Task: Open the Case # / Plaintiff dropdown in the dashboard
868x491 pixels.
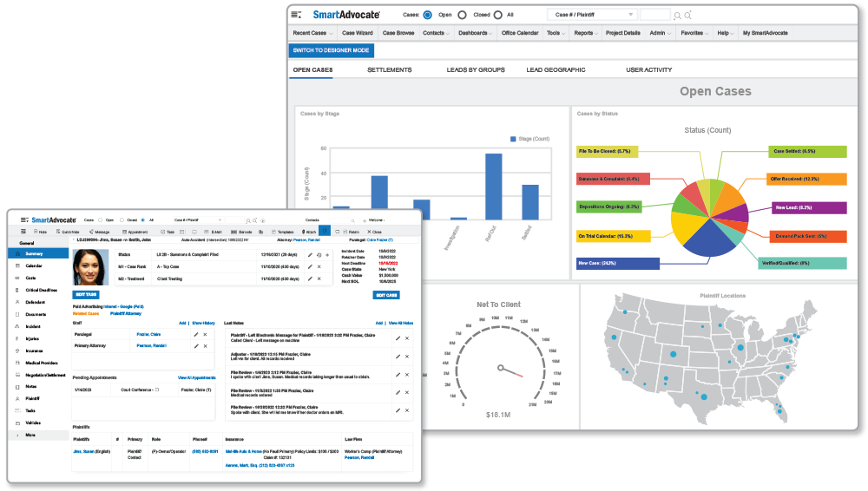Action: (592, 15)
